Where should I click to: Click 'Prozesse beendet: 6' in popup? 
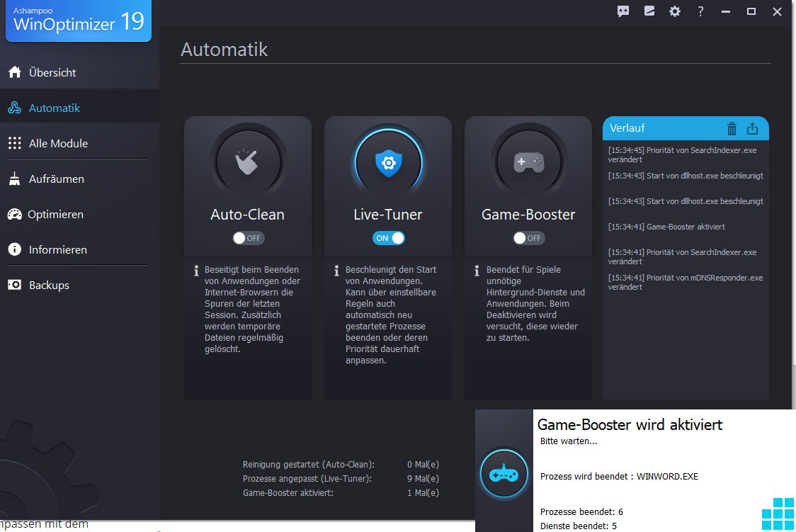click(581, 511)
